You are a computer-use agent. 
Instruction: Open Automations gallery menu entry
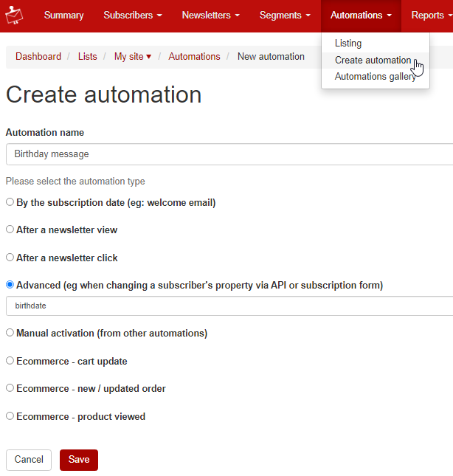[375, 77]
